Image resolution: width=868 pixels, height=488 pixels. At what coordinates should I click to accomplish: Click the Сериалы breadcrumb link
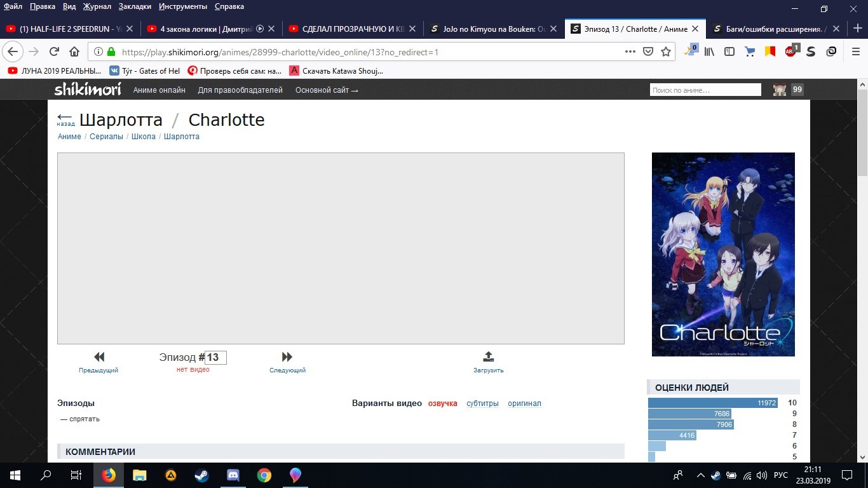click(106, 137)
